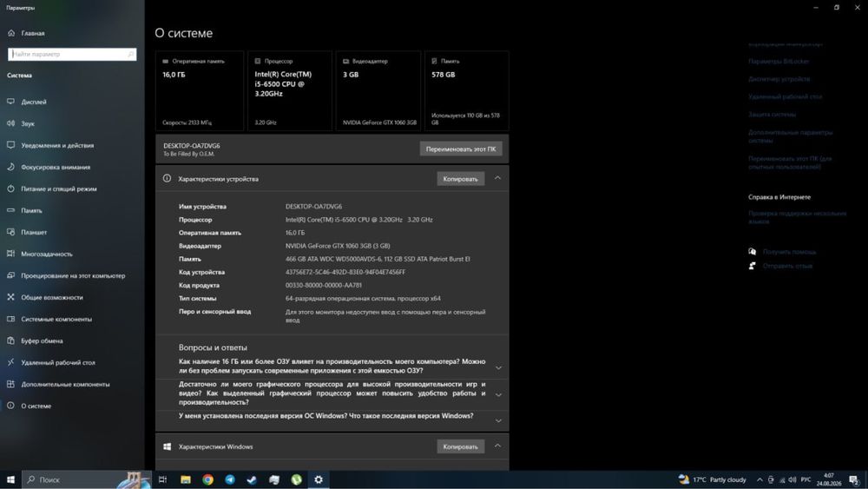Open Уведомления и действия via its icon

click(x=11, y=145)
